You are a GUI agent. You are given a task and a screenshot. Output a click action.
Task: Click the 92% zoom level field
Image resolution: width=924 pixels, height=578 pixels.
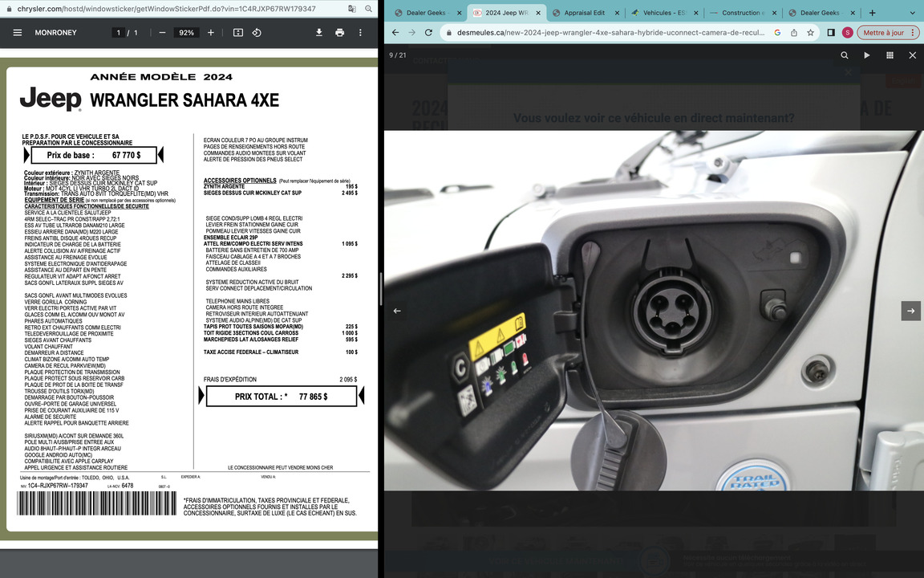186,32
